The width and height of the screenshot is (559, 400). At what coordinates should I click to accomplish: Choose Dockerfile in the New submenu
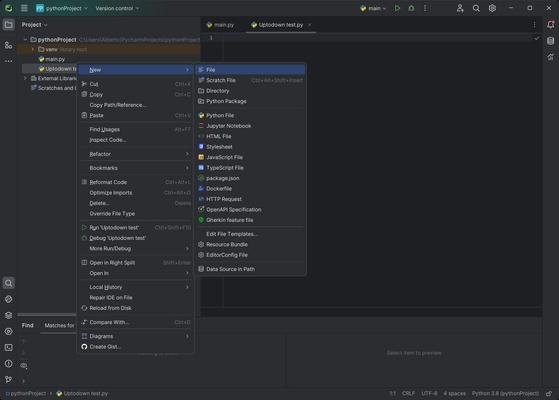pyautogui.click(x=250, y=189)
